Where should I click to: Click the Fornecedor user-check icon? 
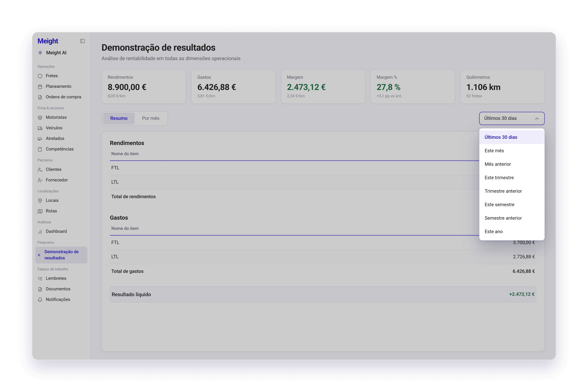40,180
